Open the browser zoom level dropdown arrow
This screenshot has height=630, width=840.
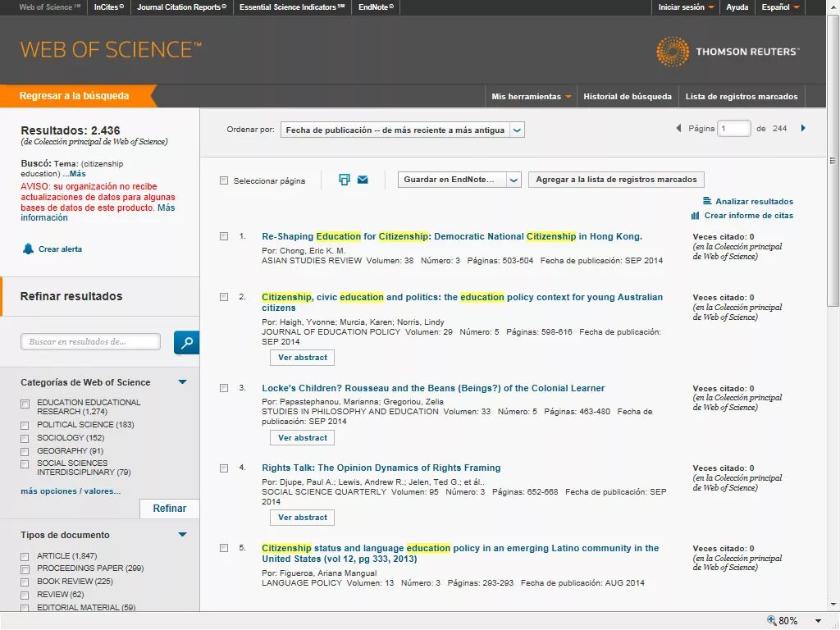(x=818, y=620)
